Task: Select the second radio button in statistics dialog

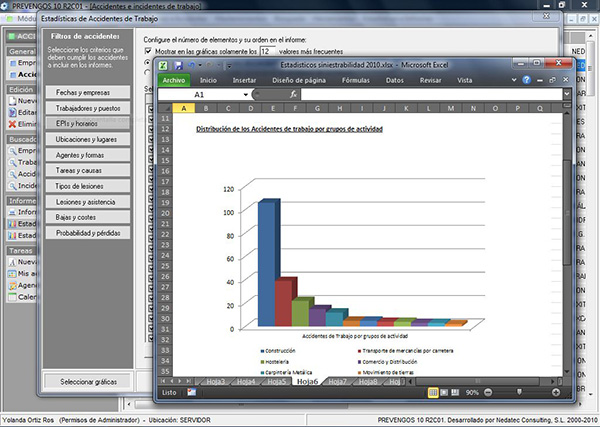Action: click(147, 72)
